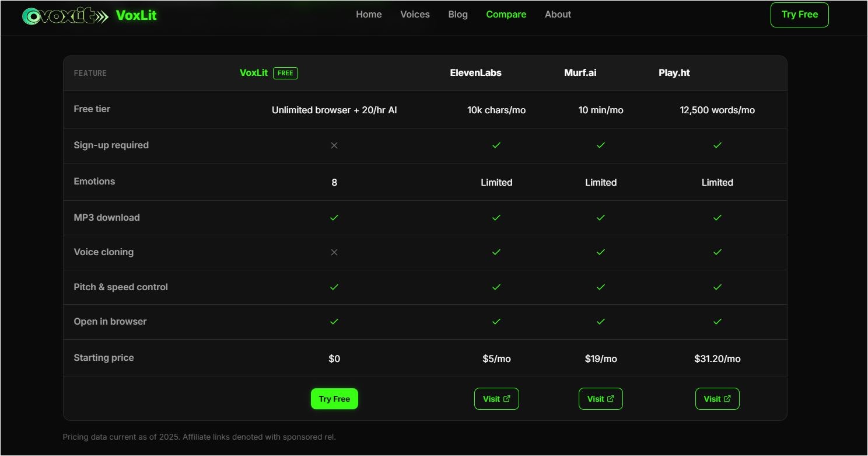Click the ElevenLabs column header

[x=476, y=73]
